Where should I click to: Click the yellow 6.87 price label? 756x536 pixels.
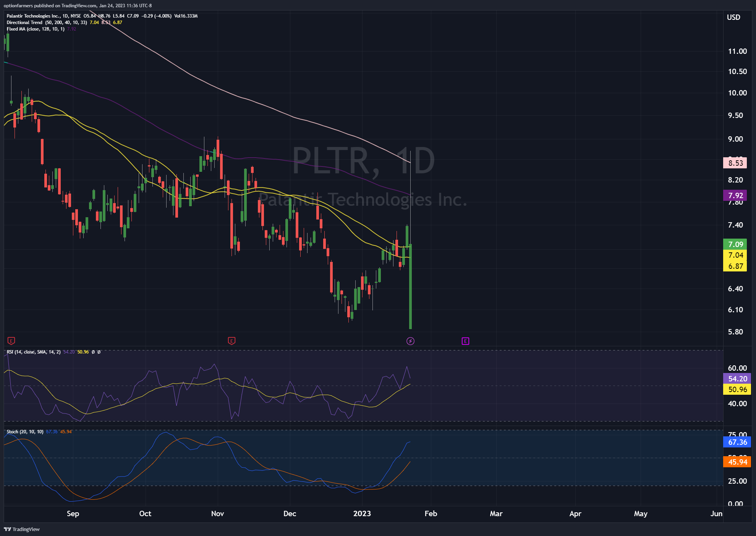click(x=735, y=266)
